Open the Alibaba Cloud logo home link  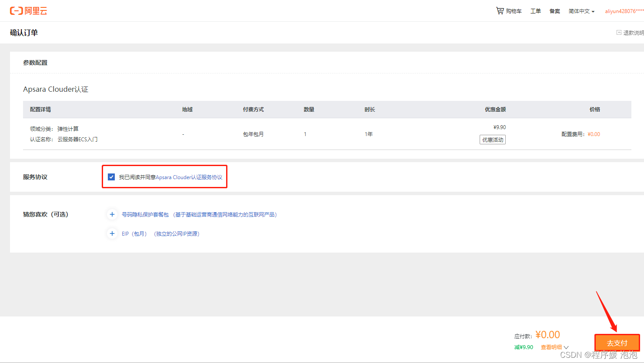click(x=29, y=11)
